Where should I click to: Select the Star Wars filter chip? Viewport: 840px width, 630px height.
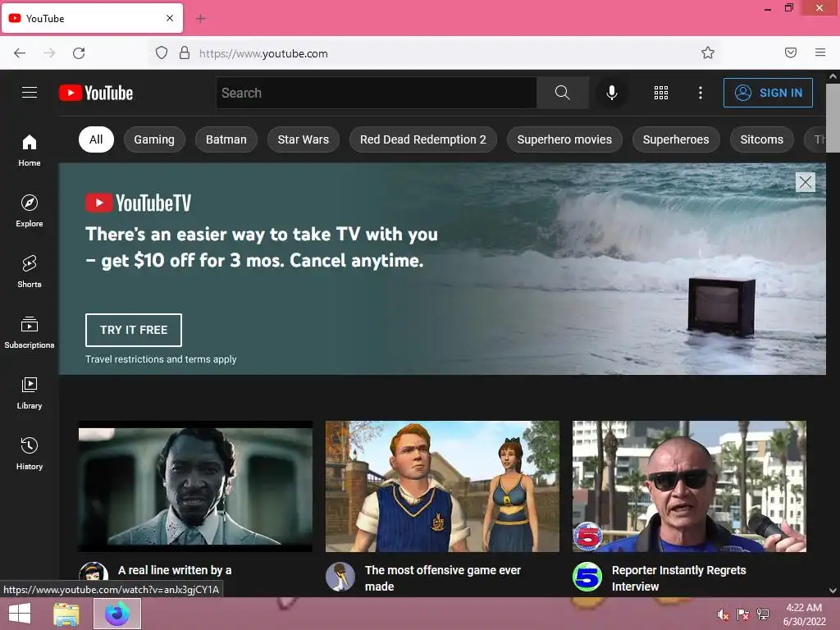pos(304,139)
